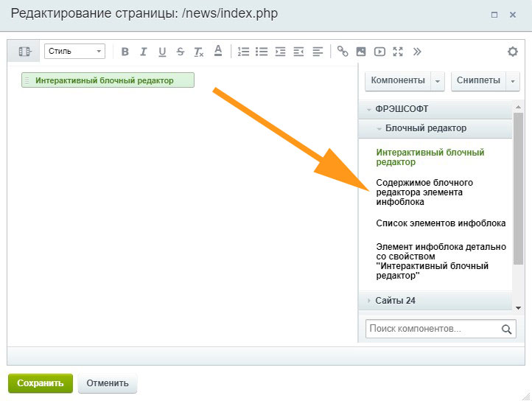Open the Сниппеты tab
The height and width of the screenshot is (401, 532).
click(x=479, y=80)
